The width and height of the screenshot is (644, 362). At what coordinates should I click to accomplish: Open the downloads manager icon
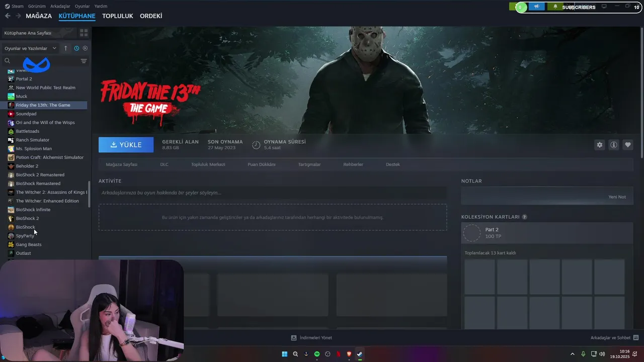tap(294, 338)
